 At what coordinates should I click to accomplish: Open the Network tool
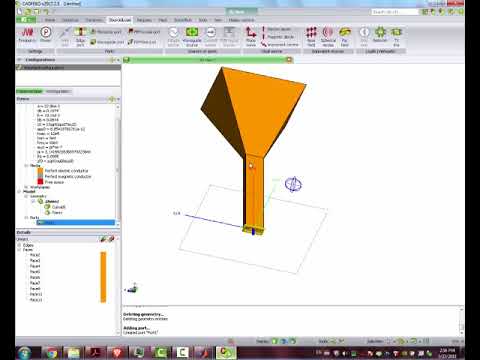(x=380, y=35)
